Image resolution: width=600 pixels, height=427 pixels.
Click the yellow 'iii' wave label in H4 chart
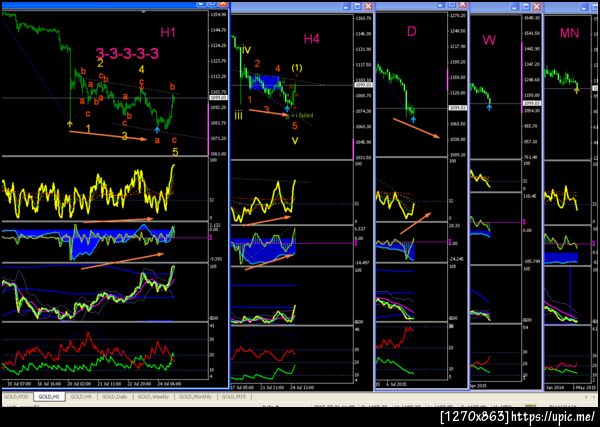coord(238,115)
